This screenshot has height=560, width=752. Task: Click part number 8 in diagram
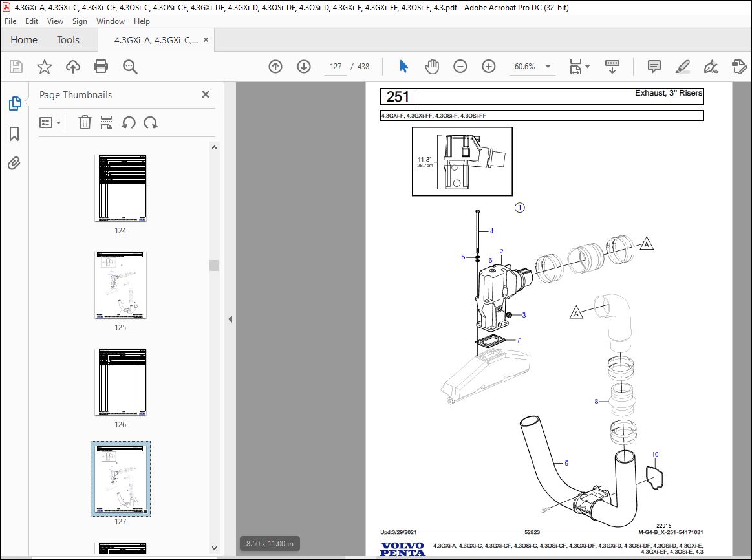click(x=596, y=402)
